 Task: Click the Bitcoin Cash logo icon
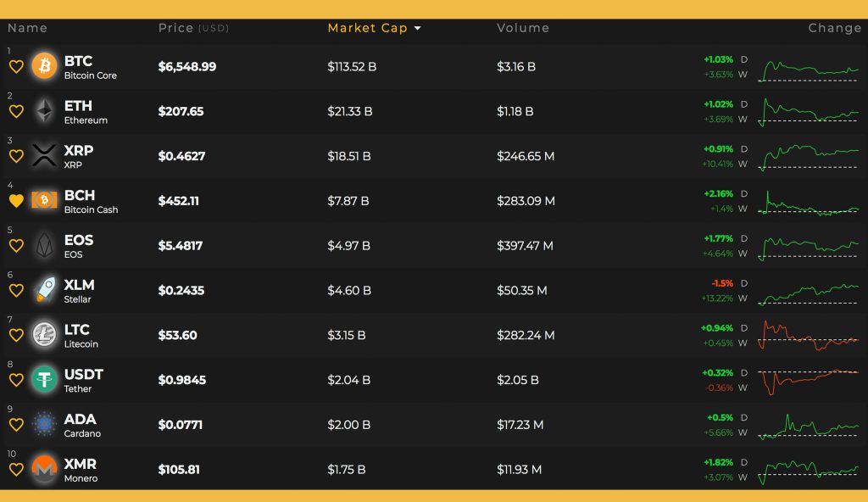(44, 201)
